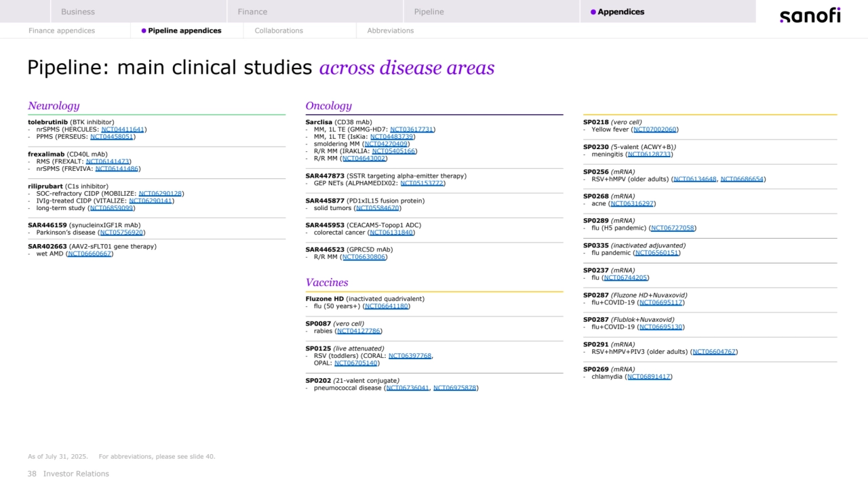Open flu pandemic link NCT06560151
The height and width of the screenshot is (488, 868).
click(x=656, y=253)
